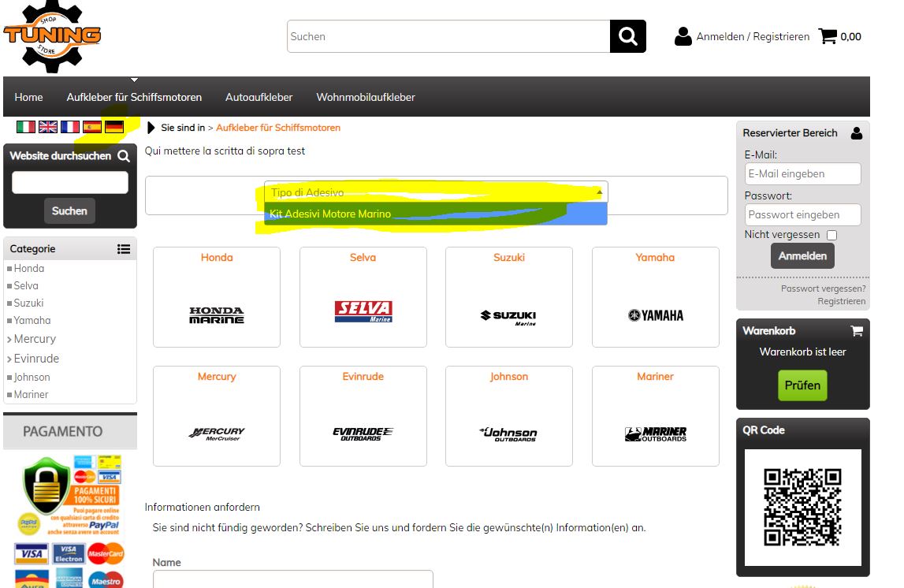The height and width of the screenshot is (588, 904).
Task: Select Honda in the Categorie list
Action: click(x=29, y=269)
